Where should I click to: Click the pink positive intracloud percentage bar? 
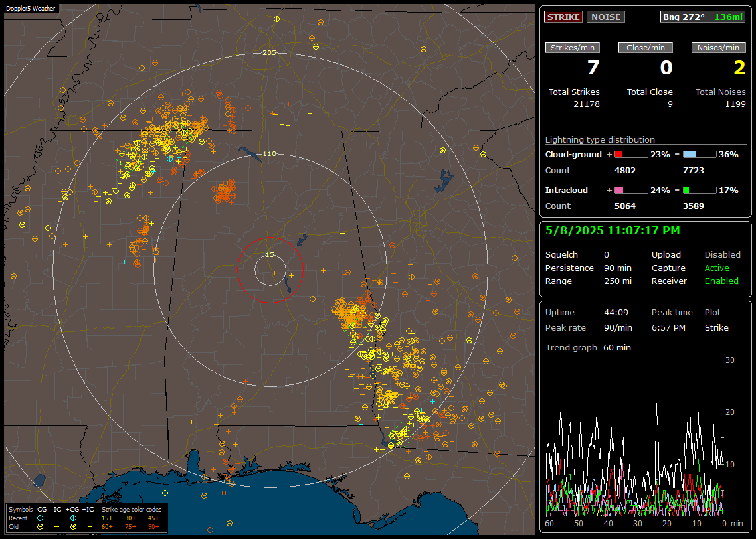pyautogui.click(x=631, y=191)
